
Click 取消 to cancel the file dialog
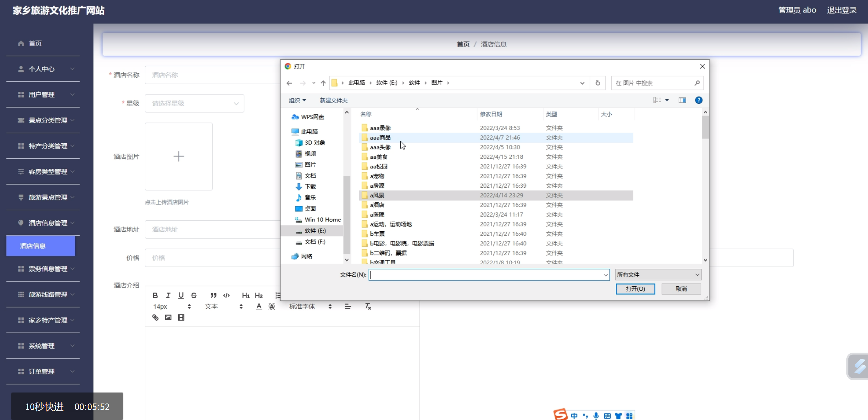(681, 289)
